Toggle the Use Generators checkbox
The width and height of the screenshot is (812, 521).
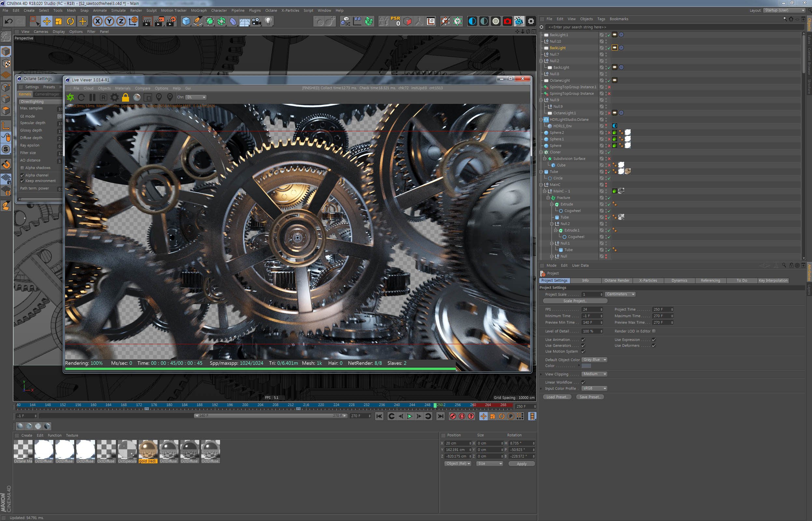coord(583,345)
